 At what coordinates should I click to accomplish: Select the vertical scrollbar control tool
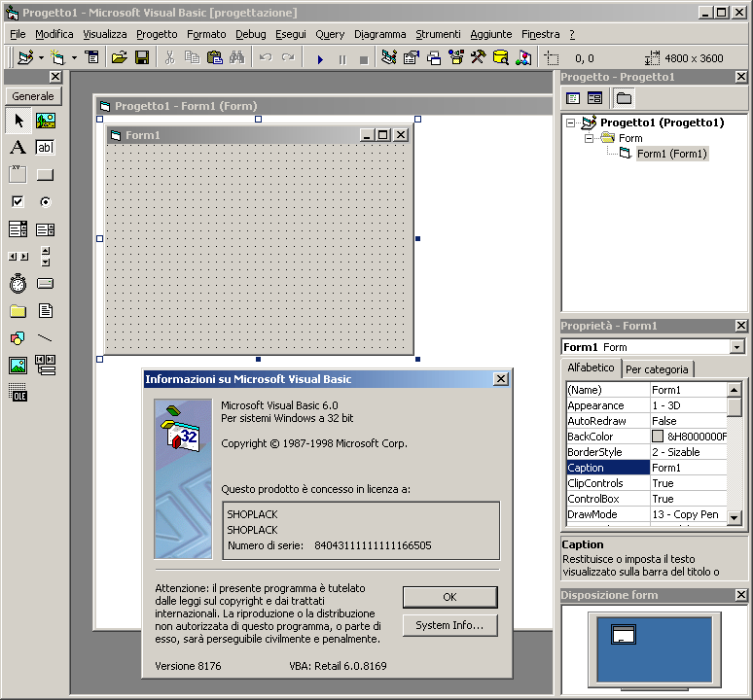point(46,257)
